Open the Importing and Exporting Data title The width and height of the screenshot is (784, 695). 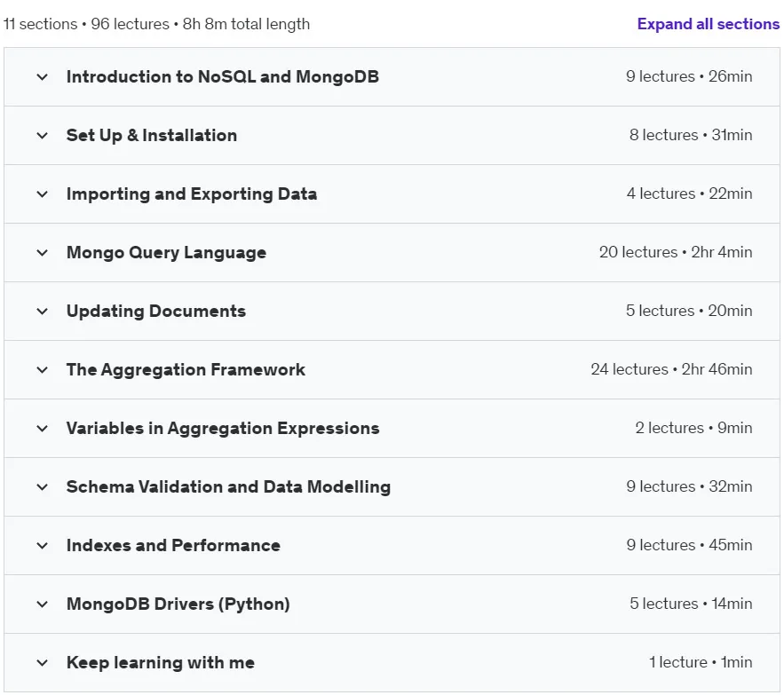click(x=192, y=194)
